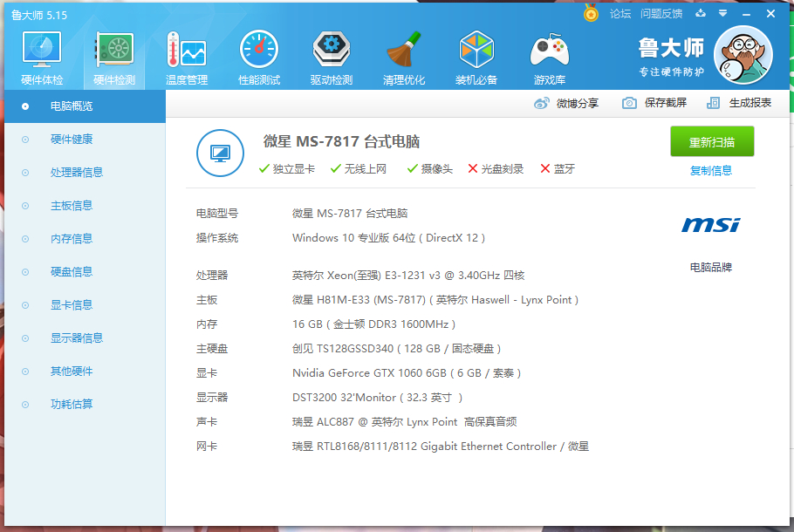Select 电脑概览 in sidebar
The image size is (794, 532).
(86, 106)
